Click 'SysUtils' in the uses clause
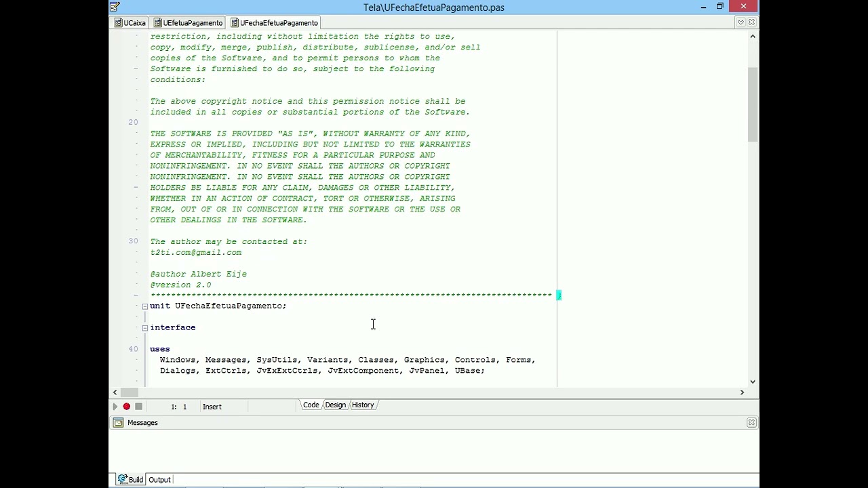The width and height of the screenshot is (868, 488). pyautogui.click(x=277, y=360)
